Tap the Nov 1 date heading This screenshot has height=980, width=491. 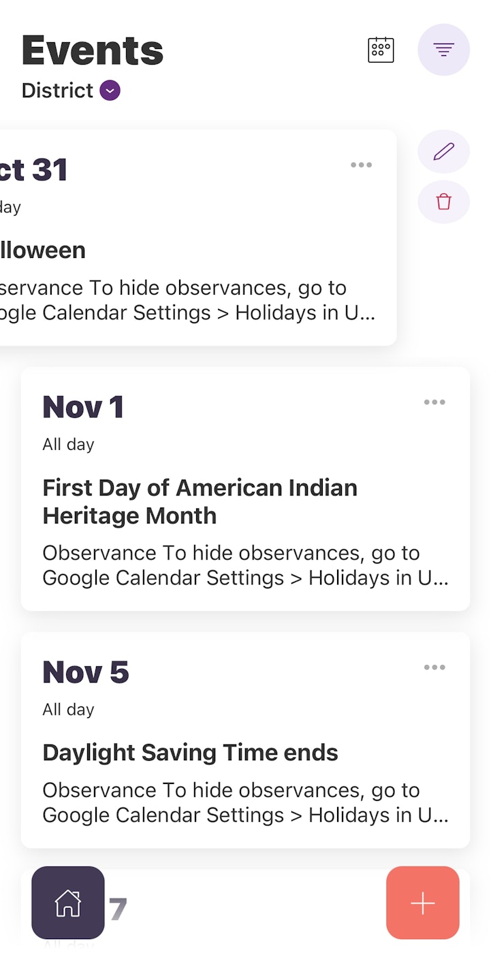tap(83, 407)
